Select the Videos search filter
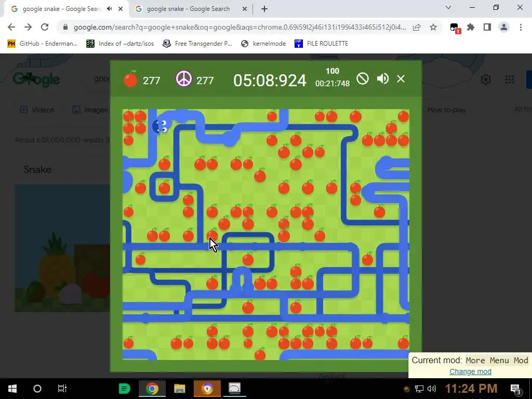The width and height of the screenshot is (532, 399). coord(37,110)
